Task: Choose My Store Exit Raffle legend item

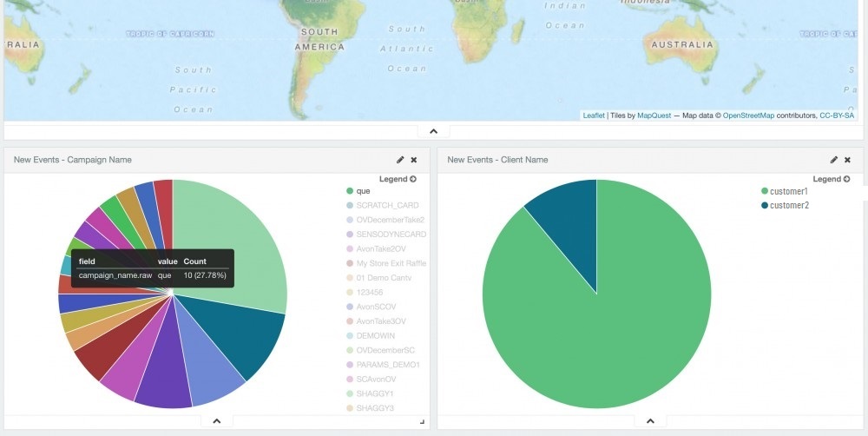Action: coord(391,263)
